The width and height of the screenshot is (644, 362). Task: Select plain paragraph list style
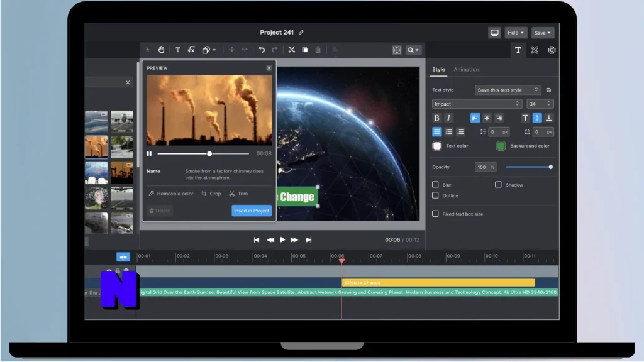436,132
